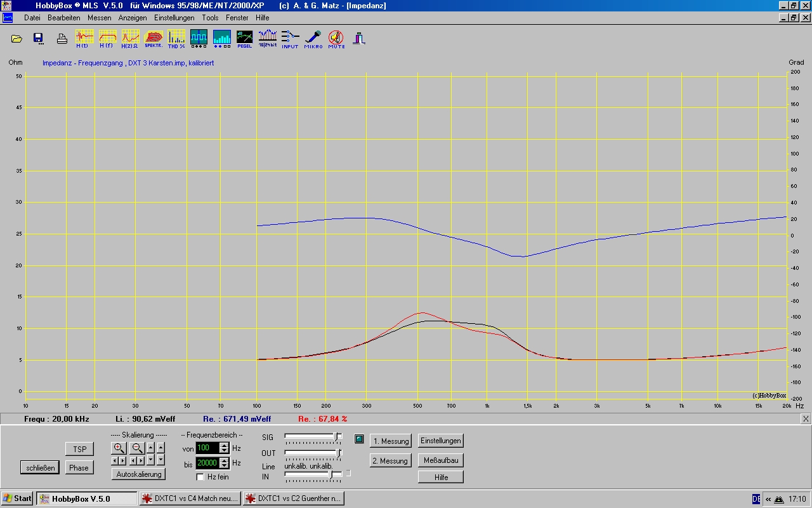Open the H(z) Ω impedance measurement
This screenshot has height=508, width=812.
coord(130,39)
